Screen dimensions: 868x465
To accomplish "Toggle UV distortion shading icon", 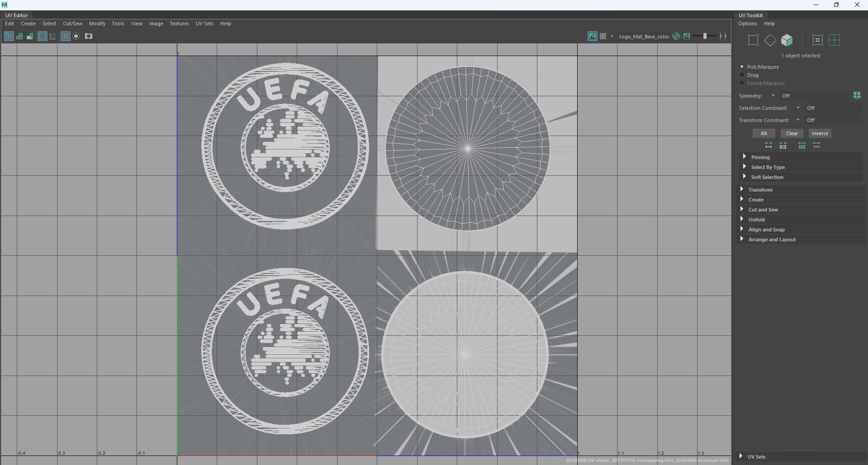I will (x=30, y=36).
